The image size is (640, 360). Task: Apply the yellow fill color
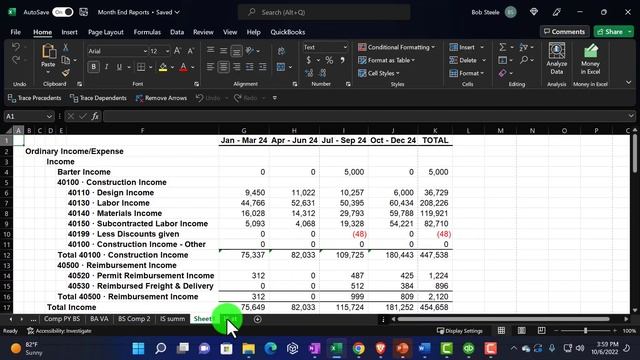pyautogui.click(x=163, y=67)
